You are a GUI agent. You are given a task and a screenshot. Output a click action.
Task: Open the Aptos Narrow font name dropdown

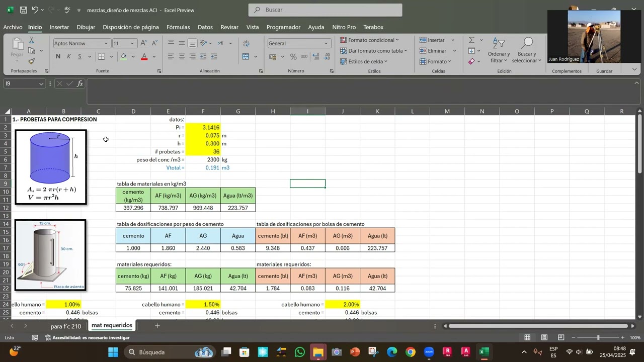(106, 43)
